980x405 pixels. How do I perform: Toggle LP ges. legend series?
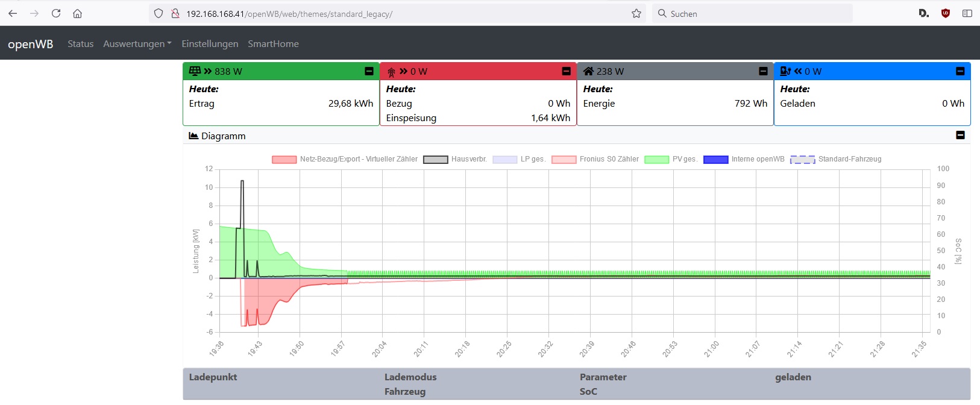click(520, 159)
